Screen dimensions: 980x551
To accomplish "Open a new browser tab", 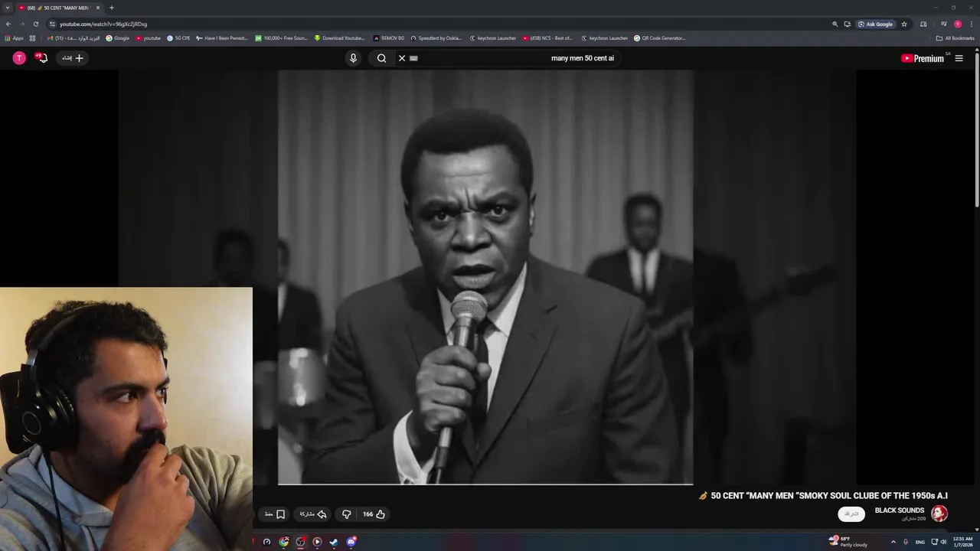I will [111, 8].
